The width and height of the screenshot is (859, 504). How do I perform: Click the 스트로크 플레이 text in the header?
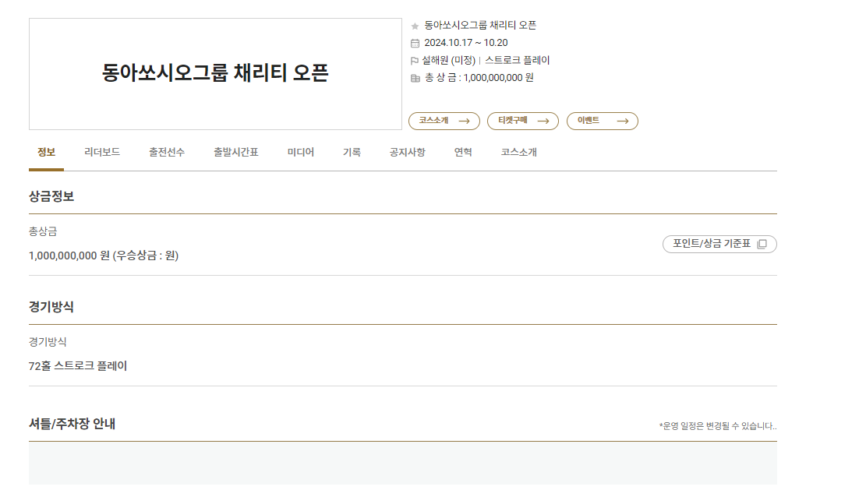[x=517, y=60]
